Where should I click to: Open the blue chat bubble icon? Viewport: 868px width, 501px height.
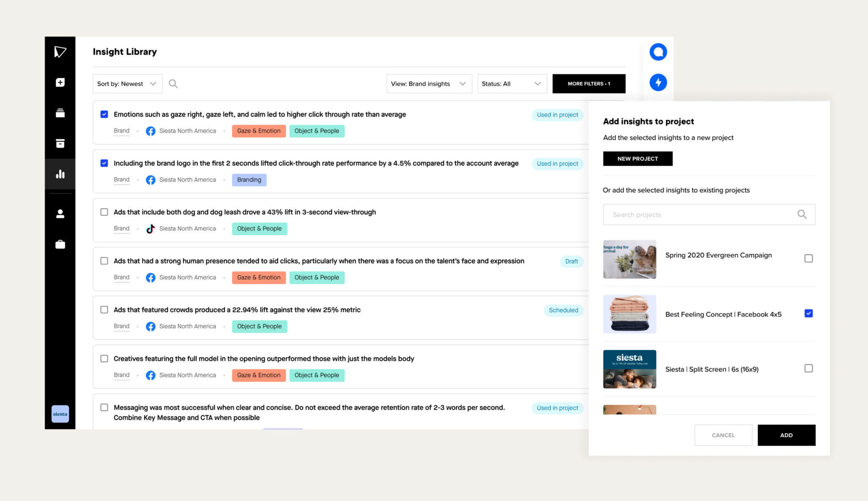pyautogui.click(x=658, y=52)
